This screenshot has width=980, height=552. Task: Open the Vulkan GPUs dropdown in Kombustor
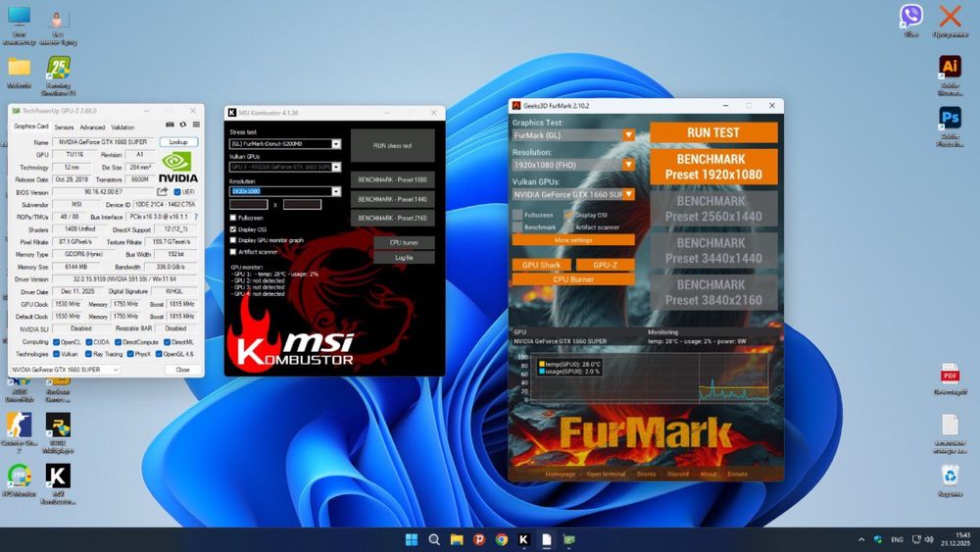click(x=285, y=167)
